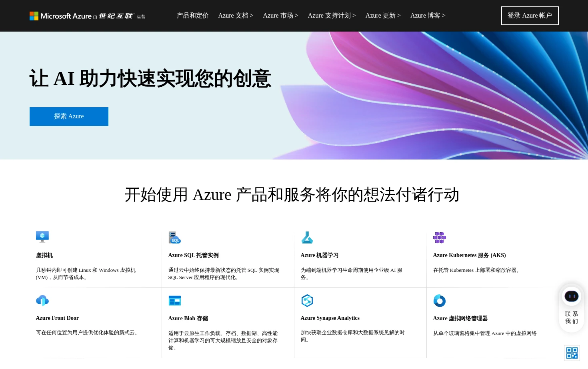The width and height of the screenshot is (588, 369).
Task: Click the Azure Kubernetes 服务 cubes icon
Action: tap(440, 237)
